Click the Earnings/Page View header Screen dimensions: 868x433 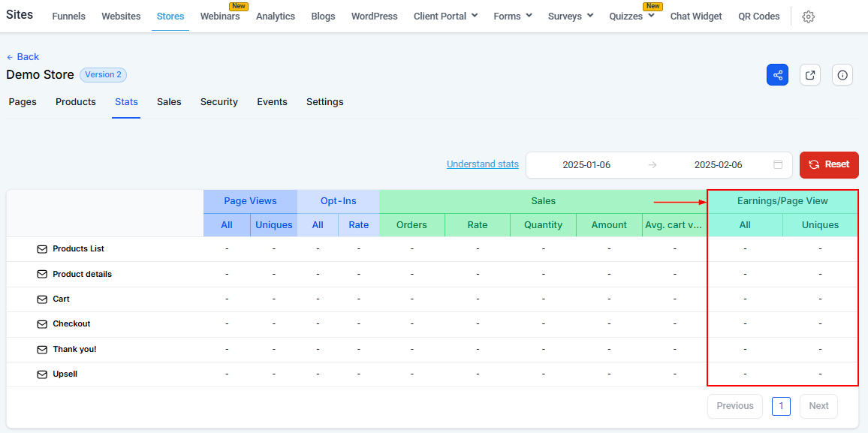pos(782,201)
